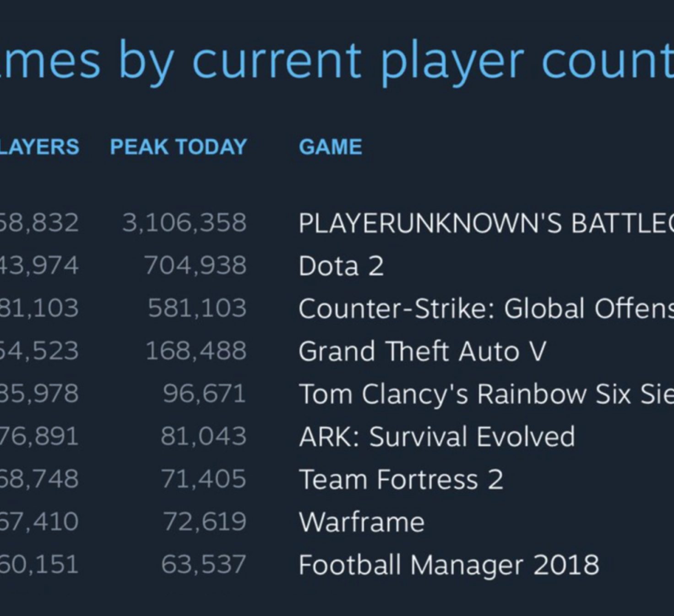Click the current PLAYERS column header
Image resolution: width=674 pixels, height=616 pixels.
tap(39, 147)
